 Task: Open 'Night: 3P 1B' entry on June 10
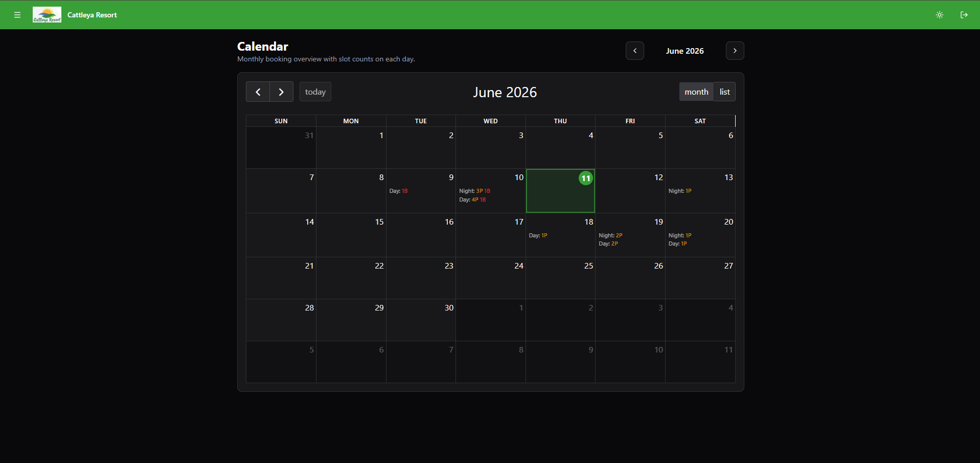(475, 191)
